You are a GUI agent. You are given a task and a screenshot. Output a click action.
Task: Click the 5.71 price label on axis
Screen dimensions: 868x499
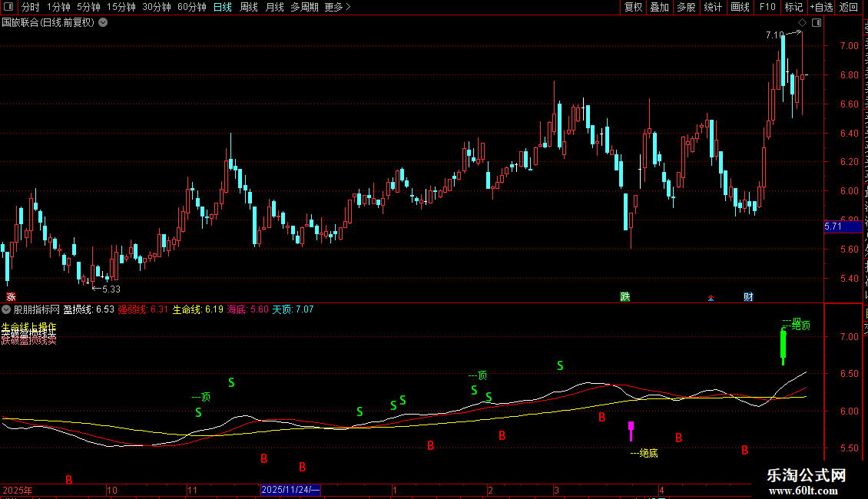point(843,226)
